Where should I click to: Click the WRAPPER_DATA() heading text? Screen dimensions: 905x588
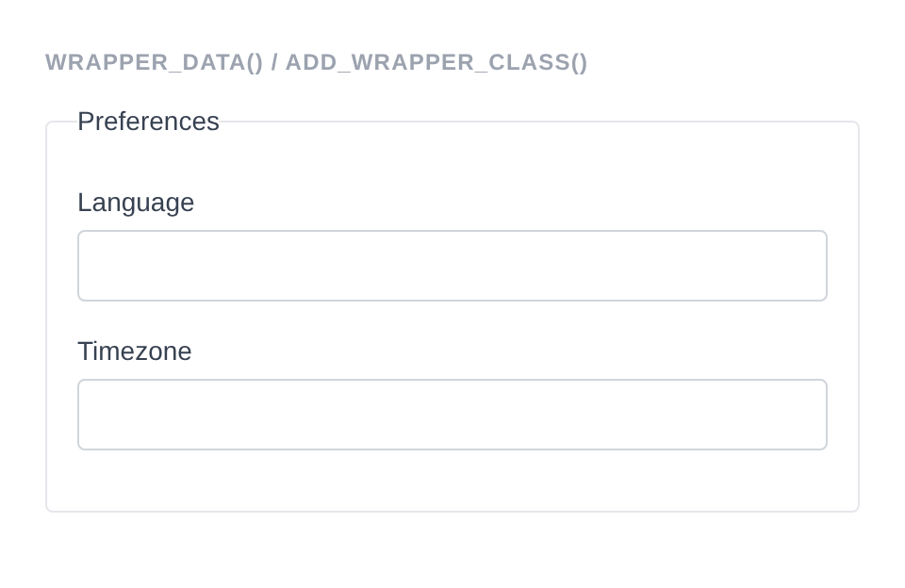pos(156,62)
